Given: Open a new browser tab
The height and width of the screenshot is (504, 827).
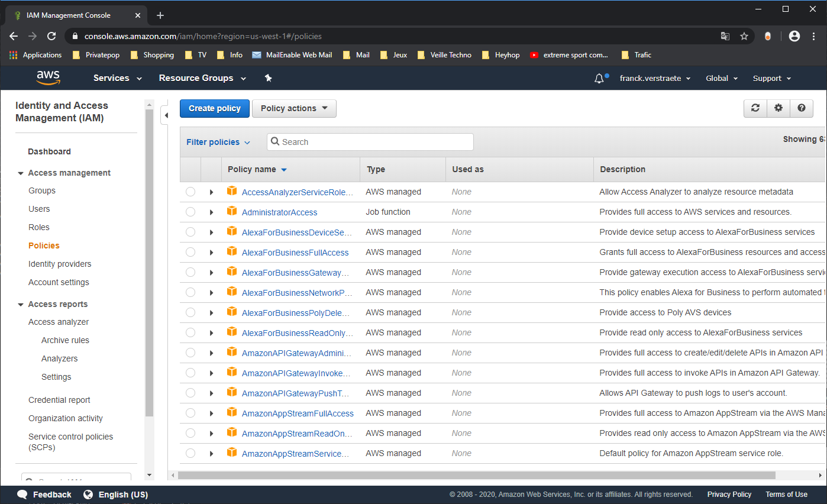Looking at the screenshot, I should click(x=160, y=15).
